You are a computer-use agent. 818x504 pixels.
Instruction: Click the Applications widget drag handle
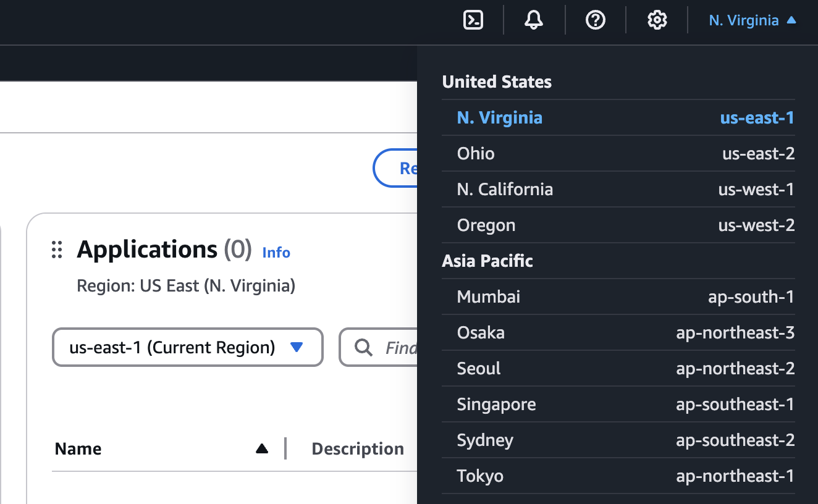[x=57, y=250]
